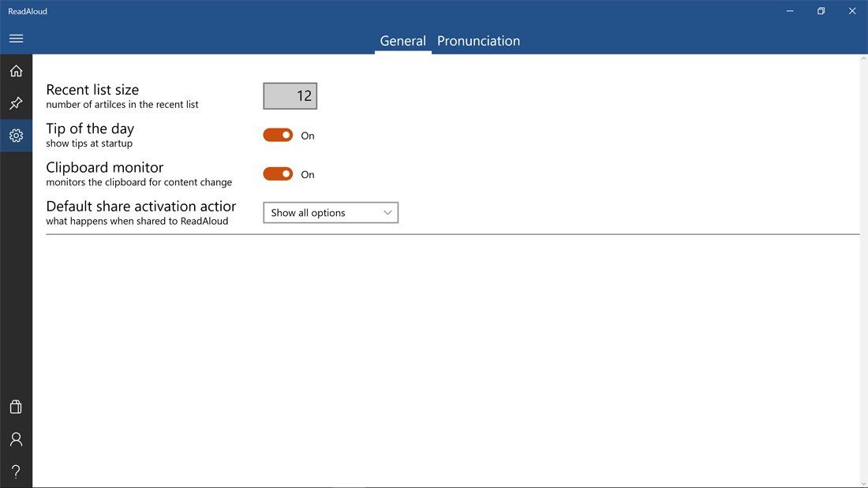Open the help question mark icon

[16, 469]
